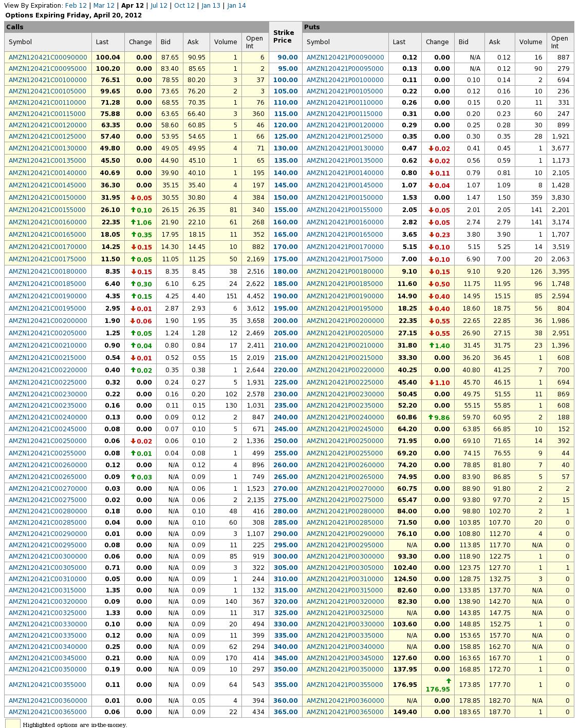Image resolution: width=580 pixels, height=728 pixels.
Task: Click the red arrow in the 140.00 put change cell
Action: coord(432,173)
